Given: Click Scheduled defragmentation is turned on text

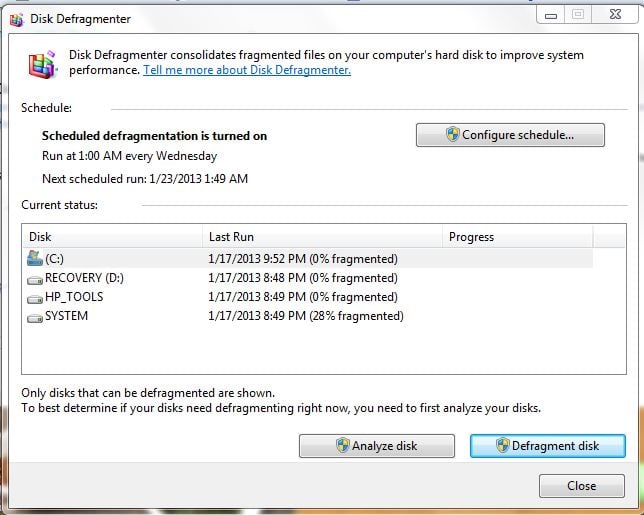Looking at the screenshot, I should 154,136.
